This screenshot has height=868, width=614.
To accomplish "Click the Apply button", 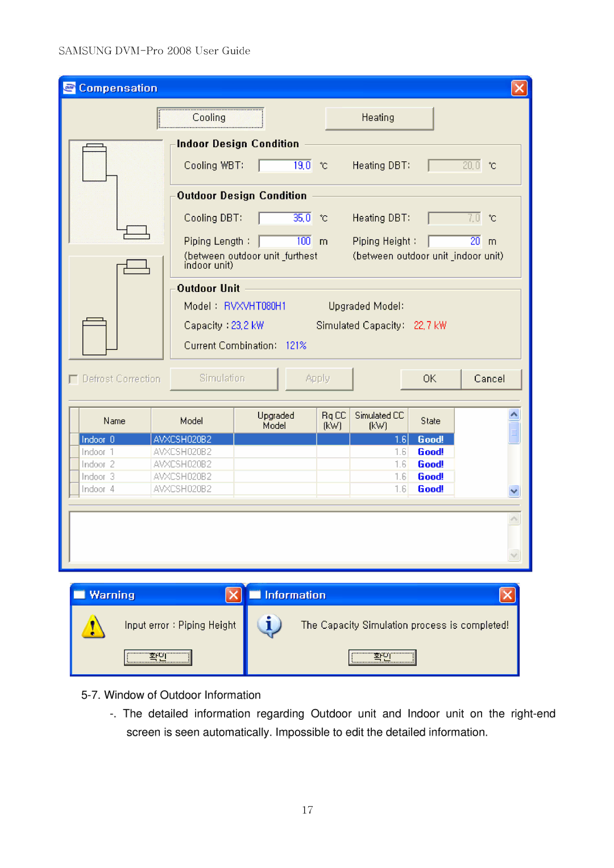I will click(319, 378).
